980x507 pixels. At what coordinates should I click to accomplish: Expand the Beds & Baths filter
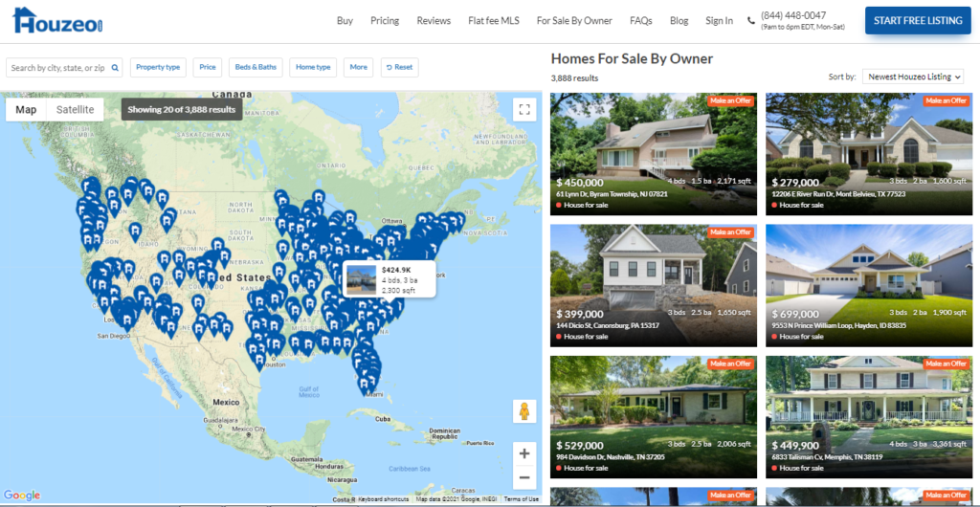[256, 67]
